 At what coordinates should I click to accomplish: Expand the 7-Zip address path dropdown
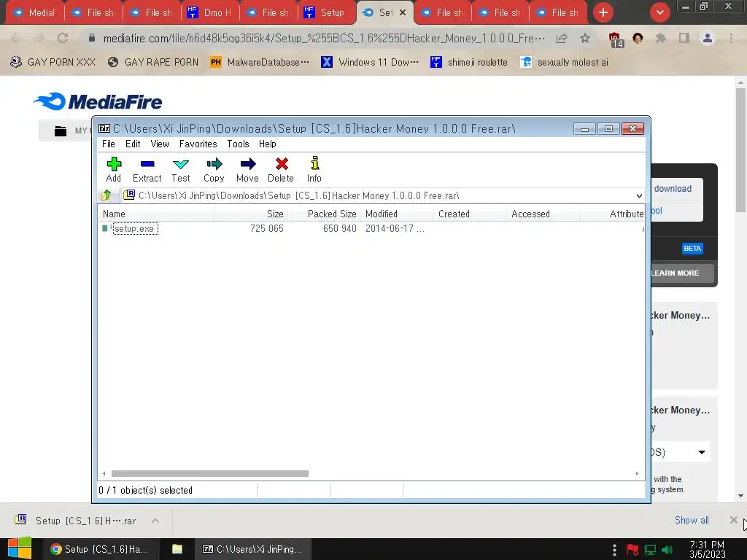[x=639, y=195]
